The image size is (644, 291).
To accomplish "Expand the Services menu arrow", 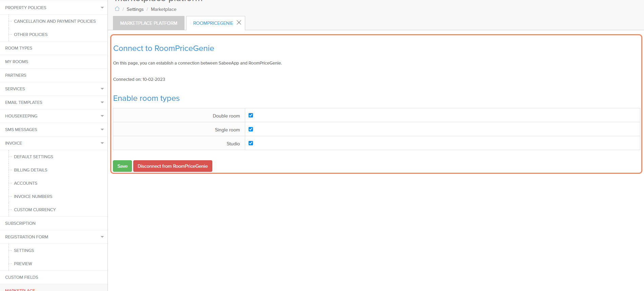I will pos(102,89).
